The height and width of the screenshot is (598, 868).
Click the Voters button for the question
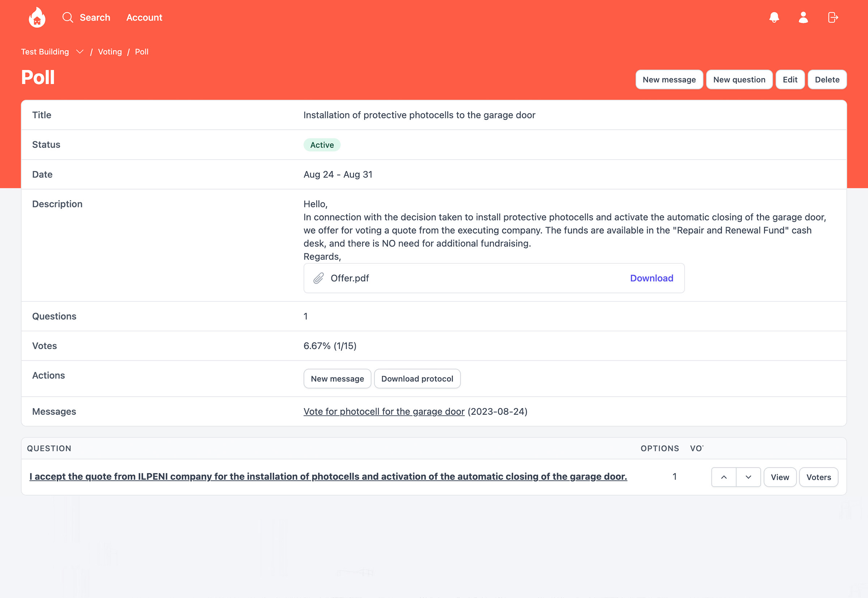click(819, 476)
